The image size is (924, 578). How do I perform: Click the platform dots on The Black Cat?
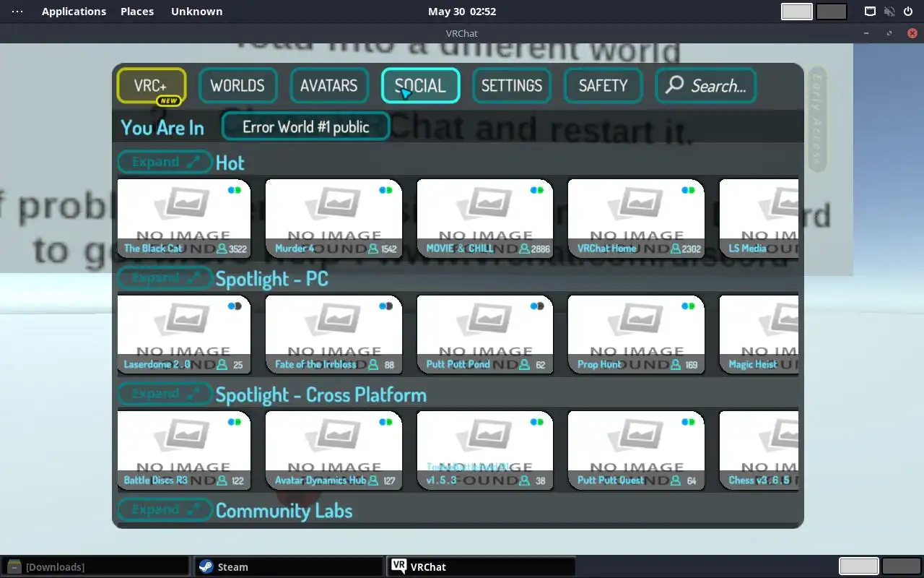coord(235,190)
